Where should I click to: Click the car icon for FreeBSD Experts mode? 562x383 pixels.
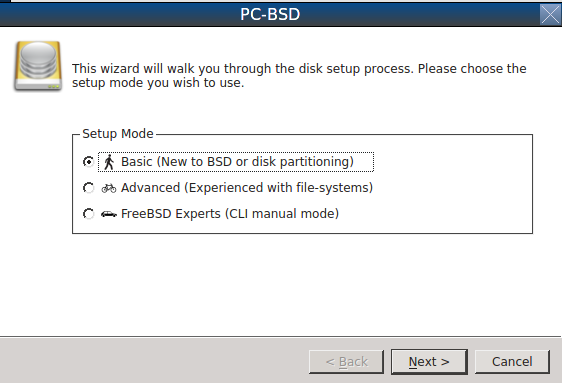pyautogui.click(x=109, y=214)
